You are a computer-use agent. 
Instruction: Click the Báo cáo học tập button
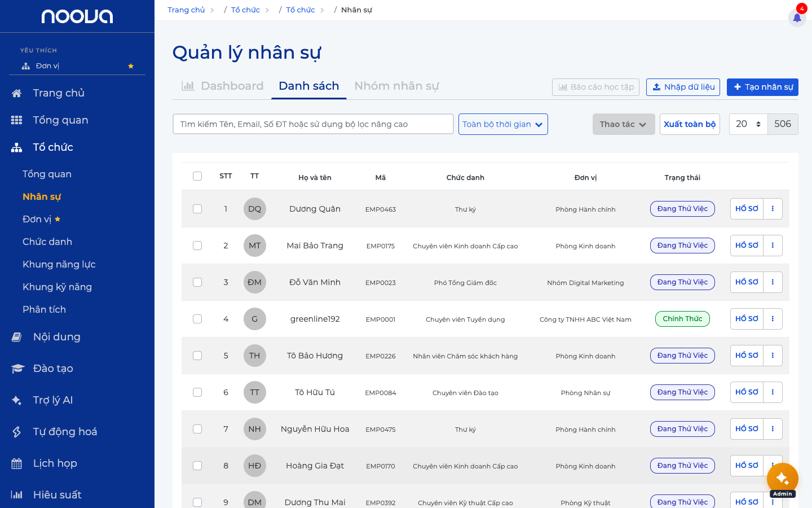pos(595,87)
